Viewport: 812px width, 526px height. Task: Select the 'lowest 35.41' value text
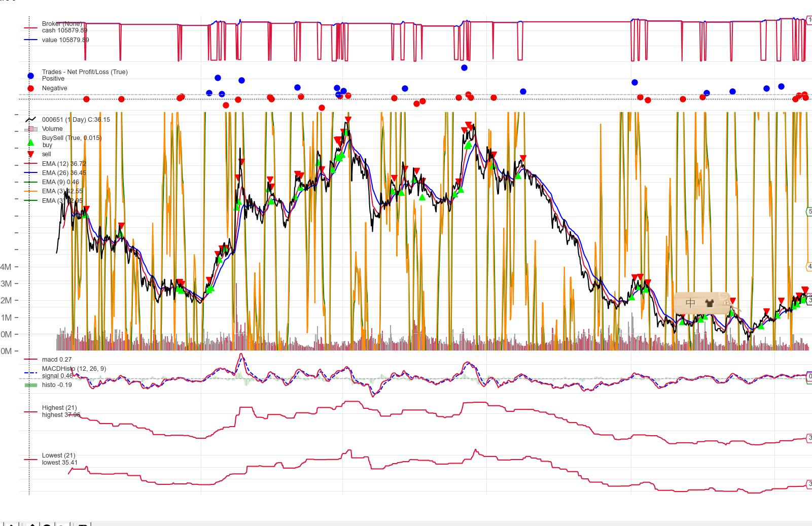pos(60,463)
